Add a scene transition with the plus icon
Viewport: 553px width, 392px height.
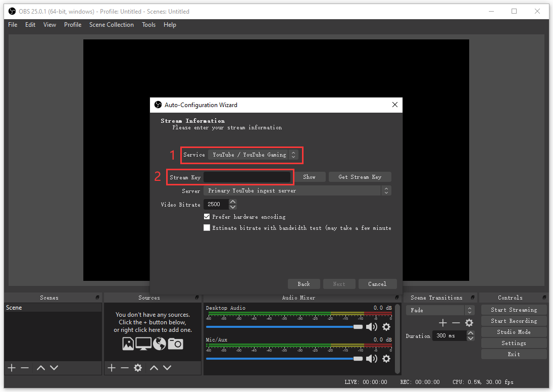click(x=443, y=323)
